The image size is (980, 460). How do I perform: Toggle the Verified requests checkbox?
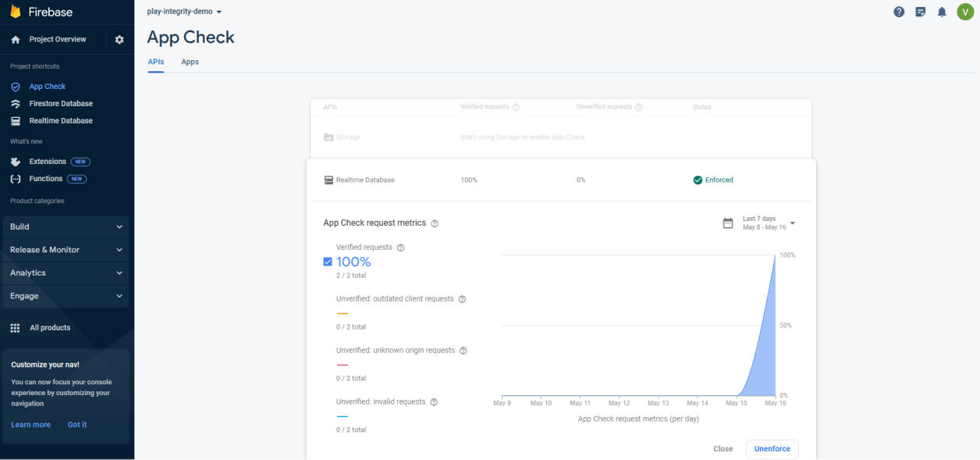(328, 262)
